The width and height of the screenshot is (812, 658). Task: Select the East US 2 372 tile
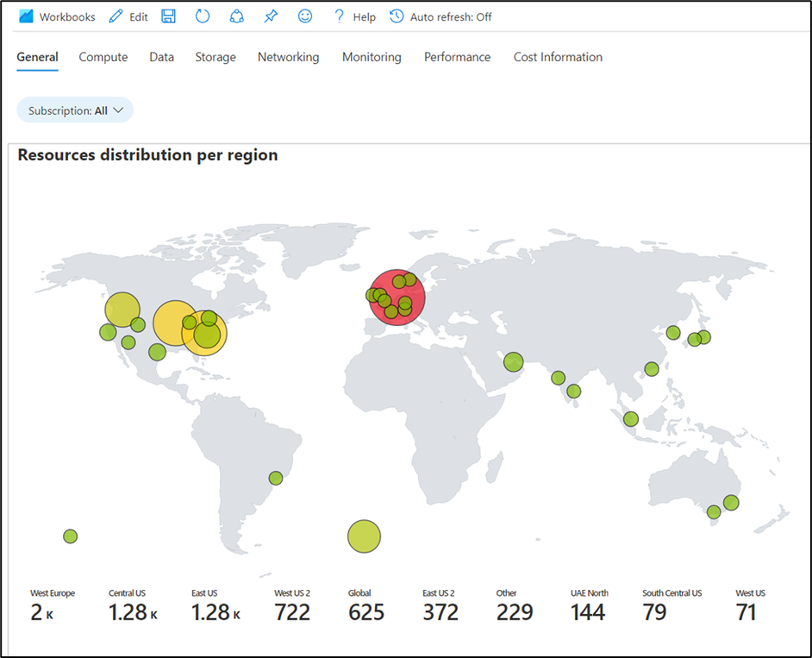click(x=440, y=606)
